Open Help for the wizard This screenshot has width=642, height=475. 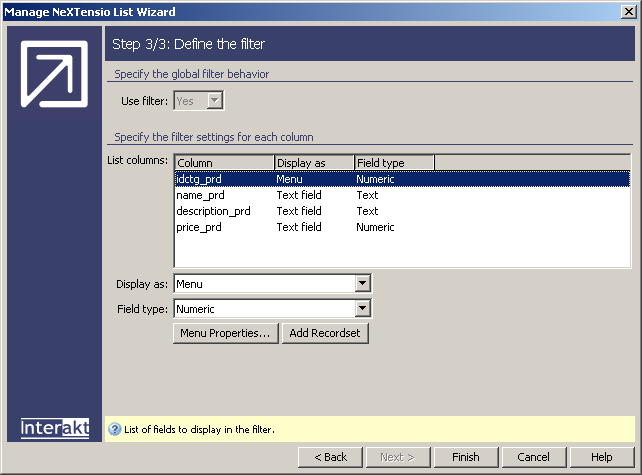click(601, 457)
